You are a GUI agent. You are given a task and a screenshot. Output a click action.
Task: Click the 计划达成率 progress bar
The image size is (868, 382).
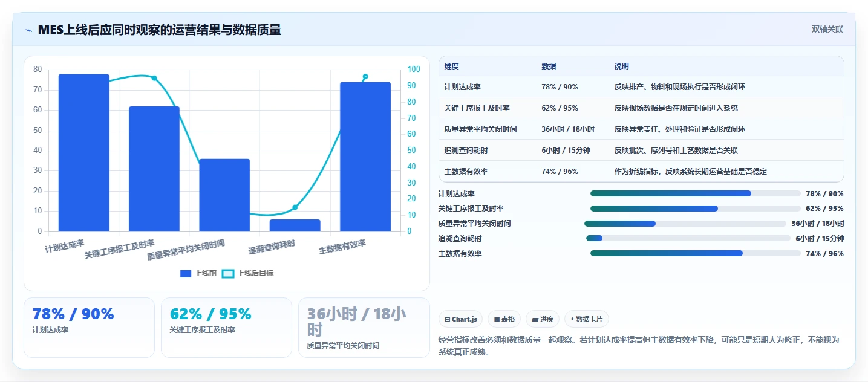click(696, 193)
